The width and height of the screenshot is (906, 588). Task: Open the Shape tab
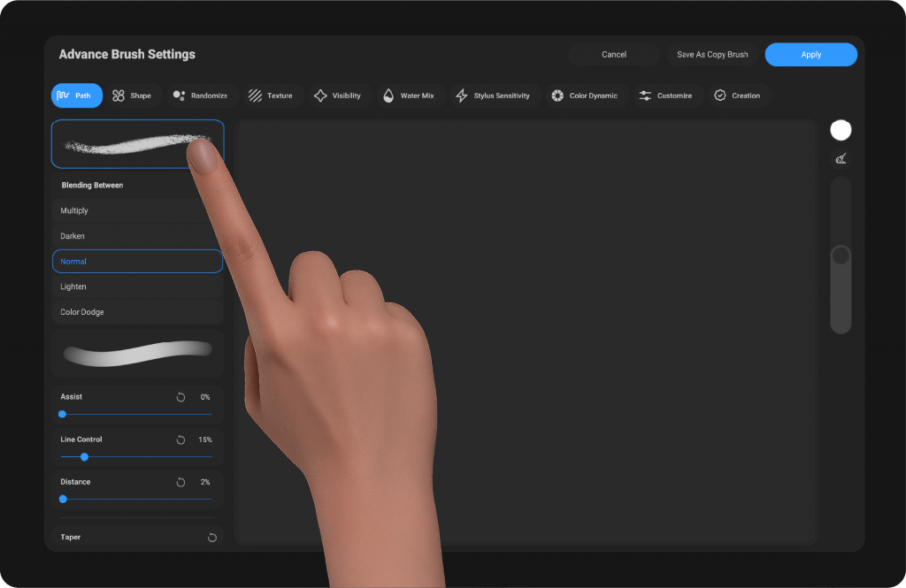(x=131, y=95)
